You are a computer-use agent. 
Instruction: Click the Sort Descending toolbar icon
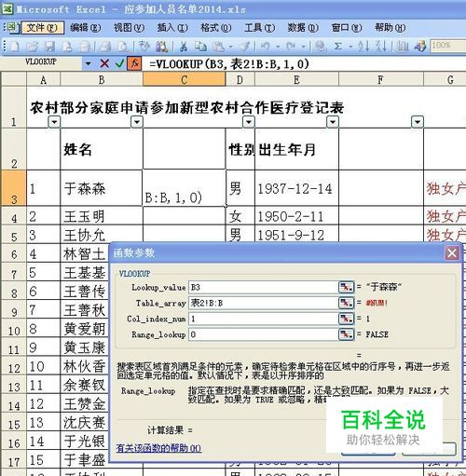point(381,47)
